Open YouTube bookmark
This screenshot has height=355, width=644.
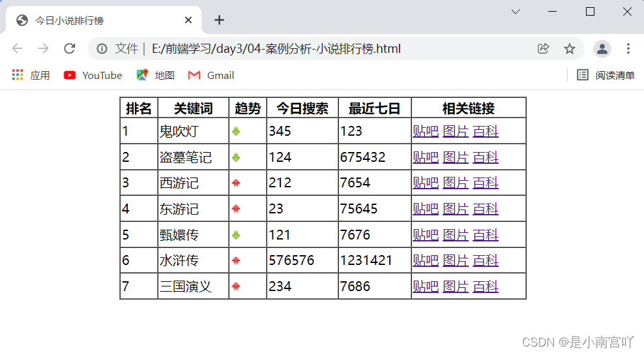click(x=93, y=75)
